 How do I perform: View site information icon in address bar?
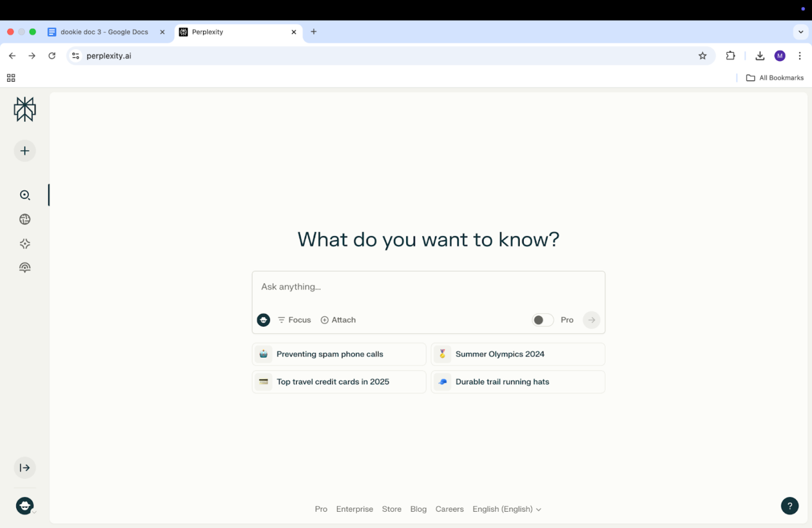tap(75, 56)
